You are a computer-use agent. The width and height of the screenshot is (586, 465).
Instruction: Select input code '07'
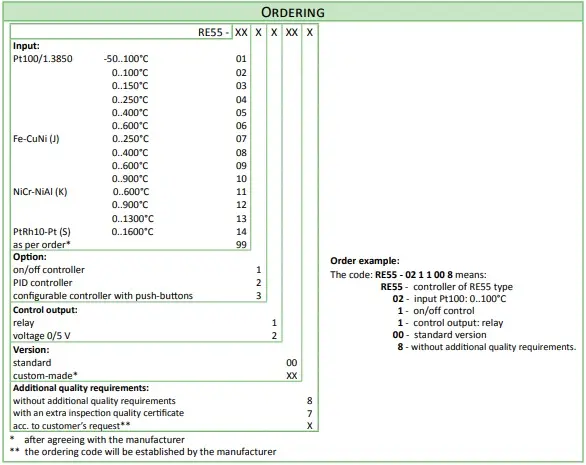(241, 139)
